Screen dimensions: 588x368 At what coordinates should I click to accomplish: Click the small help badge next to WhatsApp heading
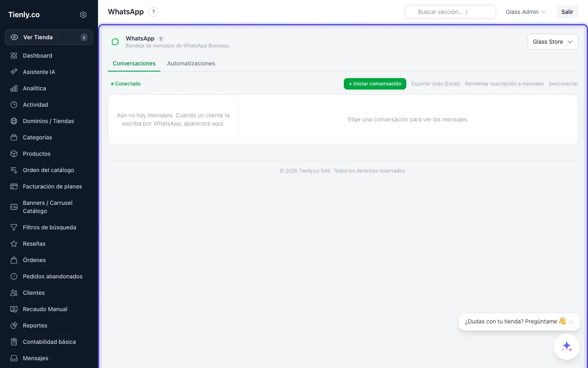point(161,39)
